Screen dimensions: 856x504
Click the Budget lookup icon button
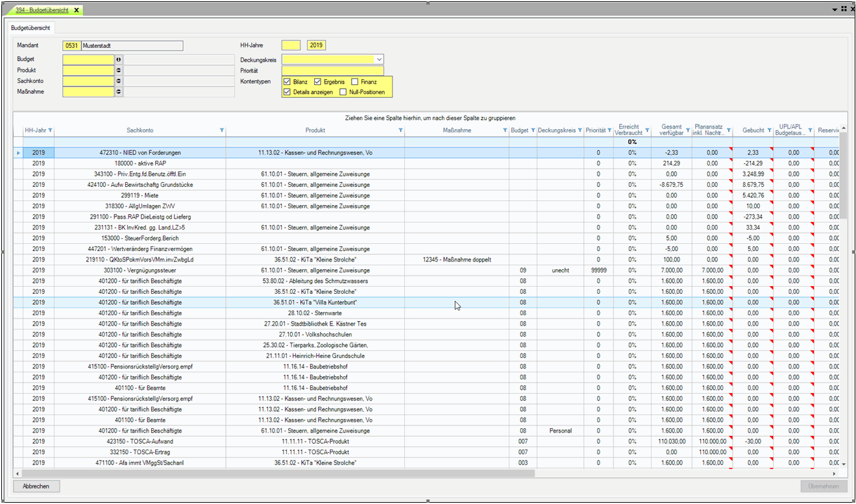tap(119, 60)
